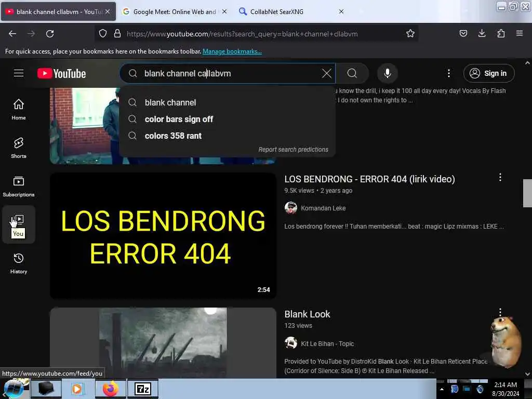Clear the search text with the X
The width and height of the screenshot is (532, 399).
pos(326,73)
